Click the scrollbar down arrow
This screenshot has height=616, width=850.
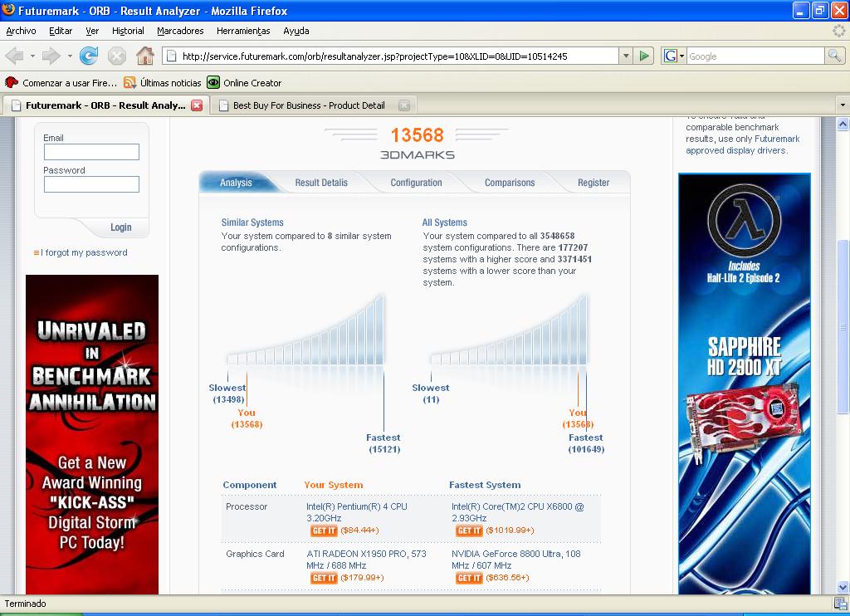pos(843,587)
